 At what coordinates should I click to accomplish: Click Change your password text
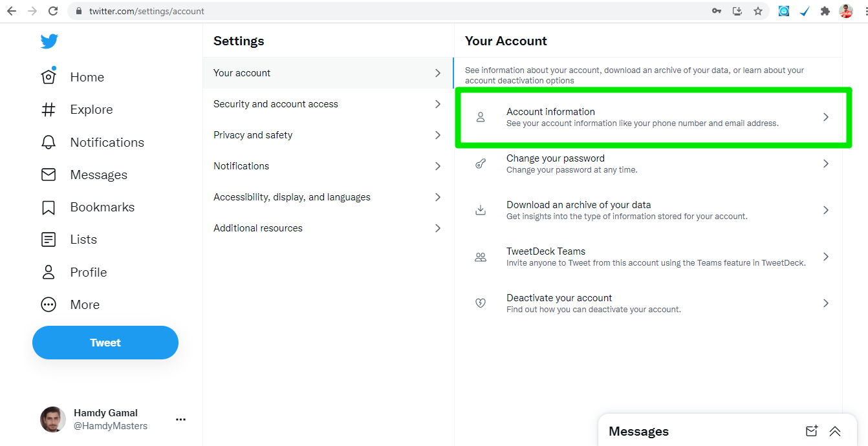(556, 158)
